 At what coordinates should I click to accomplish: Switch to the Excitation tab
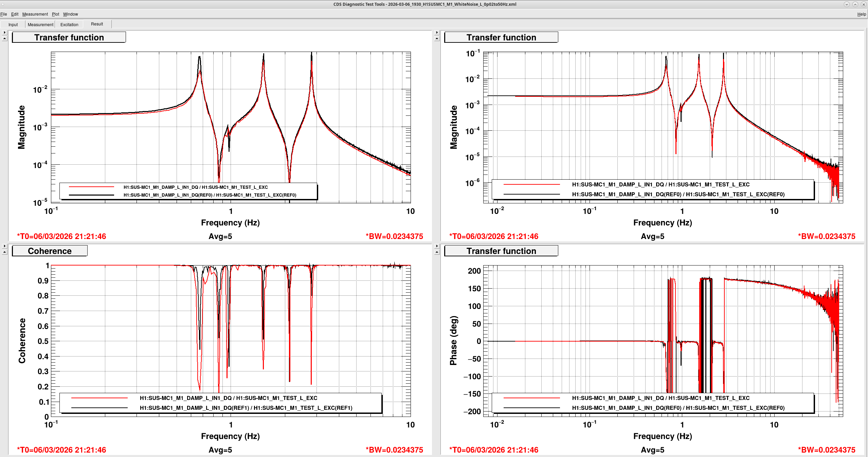[x=69, y=24]
